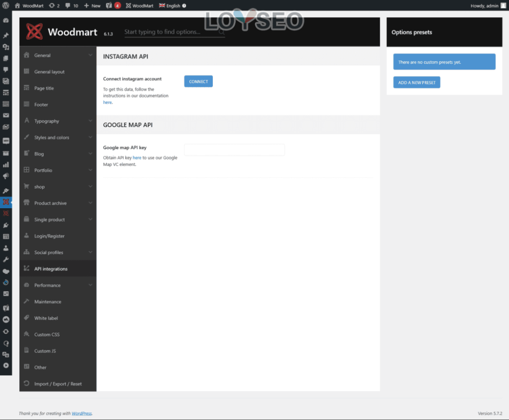Open the Dashboard gauge icon in admin sidebar
The width and height of the screenshot is (509, 420).
tap(6, 20)
